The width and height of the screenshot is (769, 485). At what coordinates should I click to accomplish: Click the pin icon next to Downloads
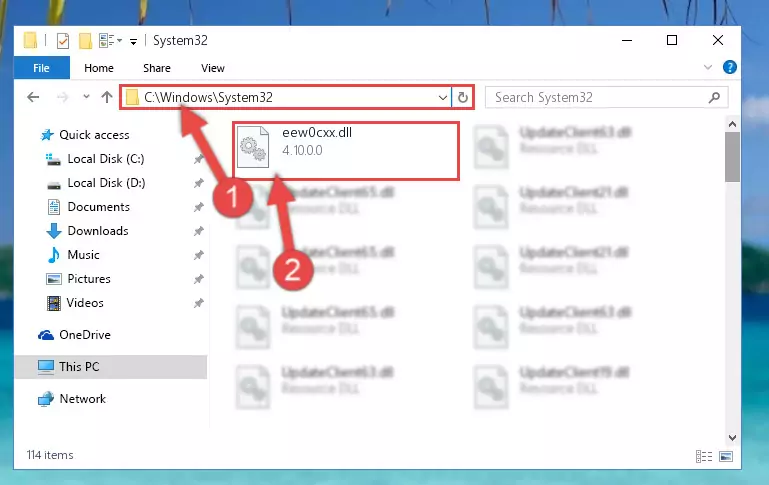click(x=199, y=231)
